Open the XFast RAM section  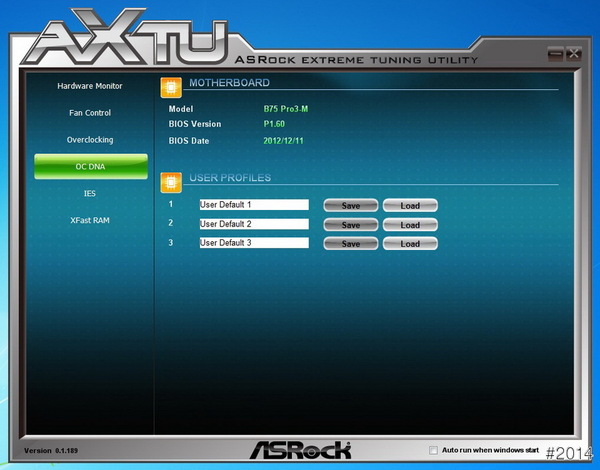tap(90, 220)
